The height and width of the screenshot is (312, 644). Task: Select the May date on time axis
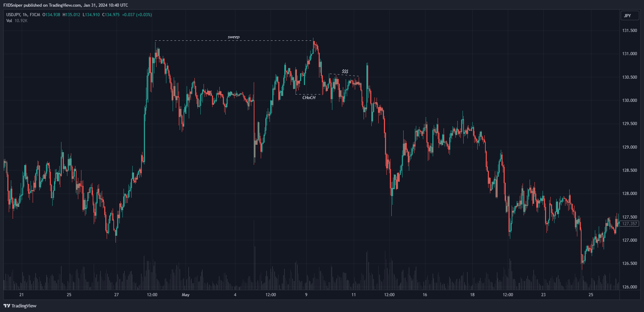pos(186,295)
